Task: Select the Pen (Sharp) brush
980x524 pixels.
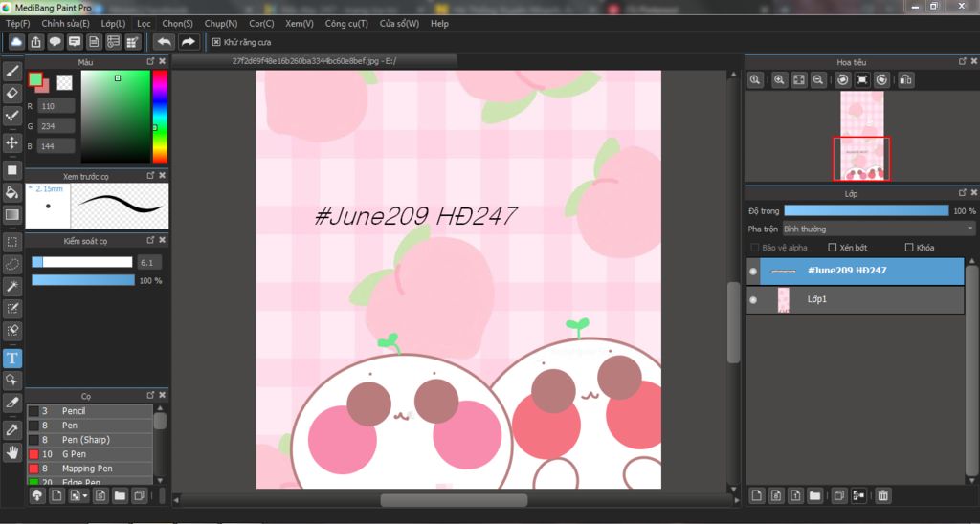Action: [x=89, y=440]
